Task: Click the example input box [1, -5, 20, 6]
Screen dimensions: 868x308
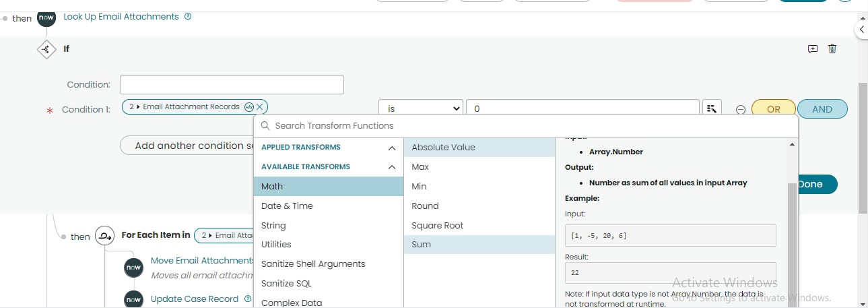Action: [x=671, y=235]
